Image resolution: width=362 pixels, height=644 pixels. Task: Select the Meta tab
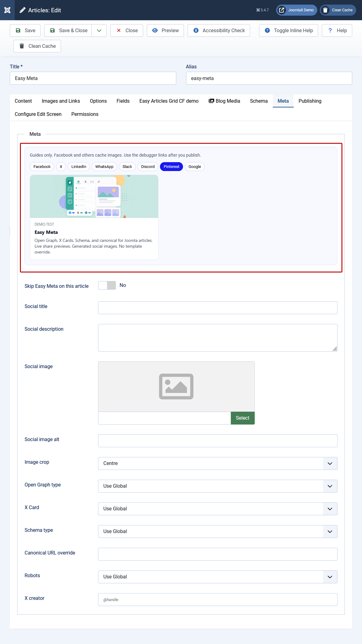(x=283, y=101)
